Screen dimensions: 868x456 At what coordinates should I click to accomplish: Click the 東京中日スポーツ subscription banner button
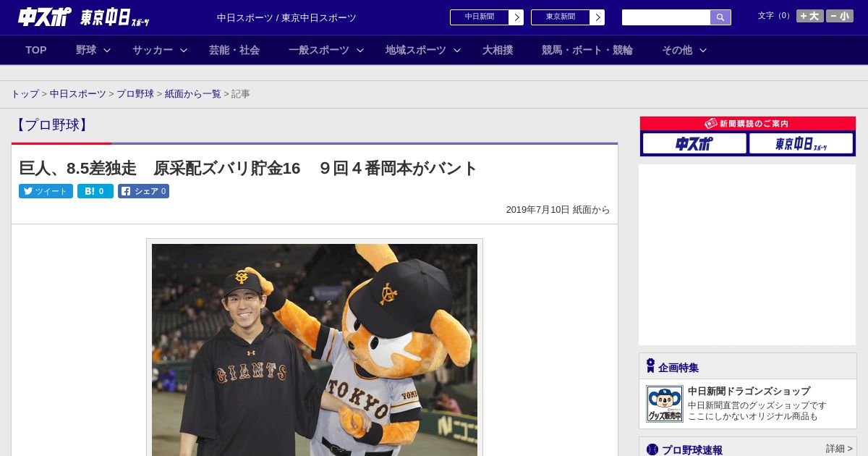801,143
